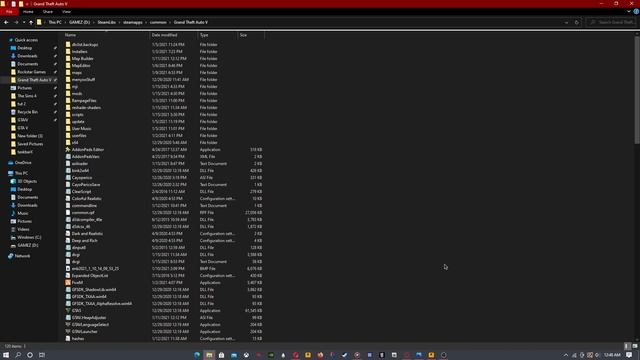Refresh the current folder view

pyautogui.click(x=577, y=22)
